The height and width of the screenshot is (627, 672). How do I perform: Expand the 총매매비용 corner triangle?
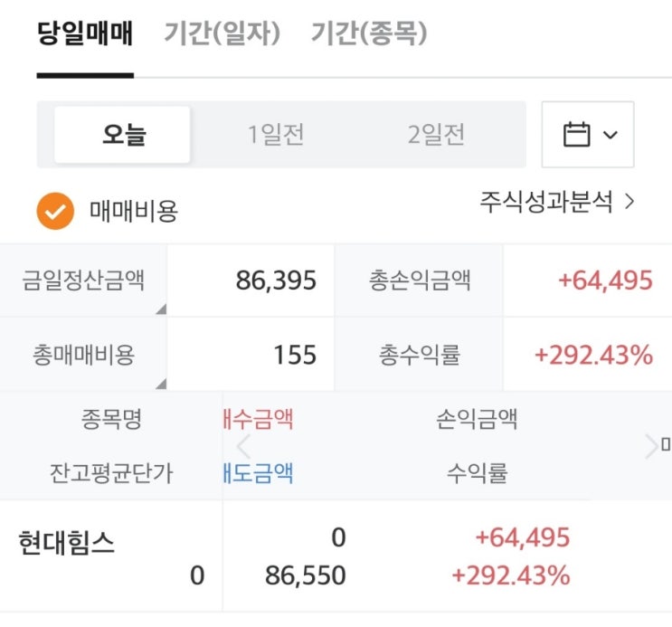point(160,384)
